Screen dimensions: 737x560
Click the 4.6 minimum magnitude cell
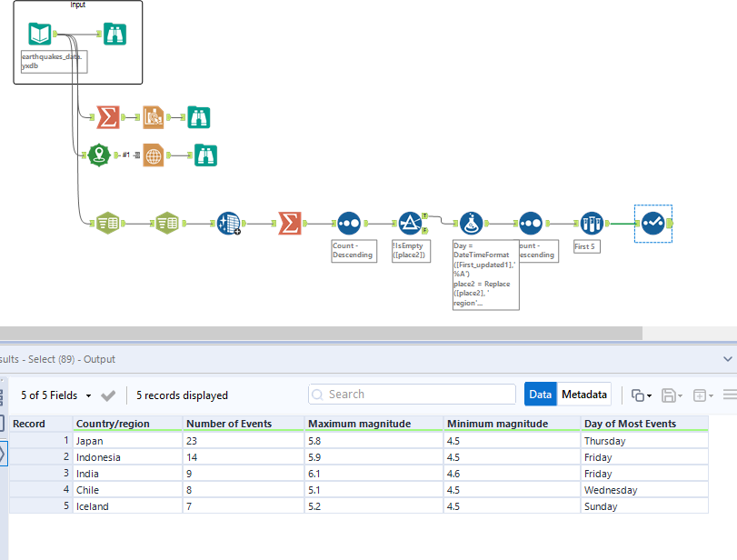click(x=512, y=474)
